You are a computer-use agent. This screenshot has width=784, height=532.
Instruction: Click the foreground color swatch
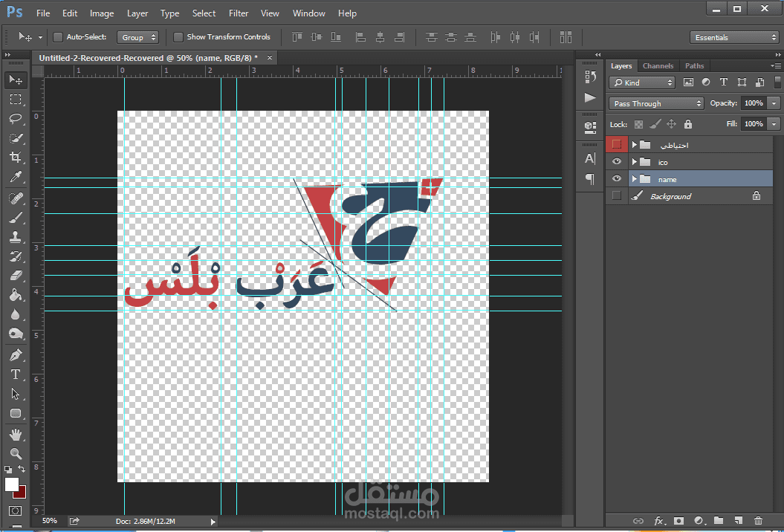click(11, 484)
